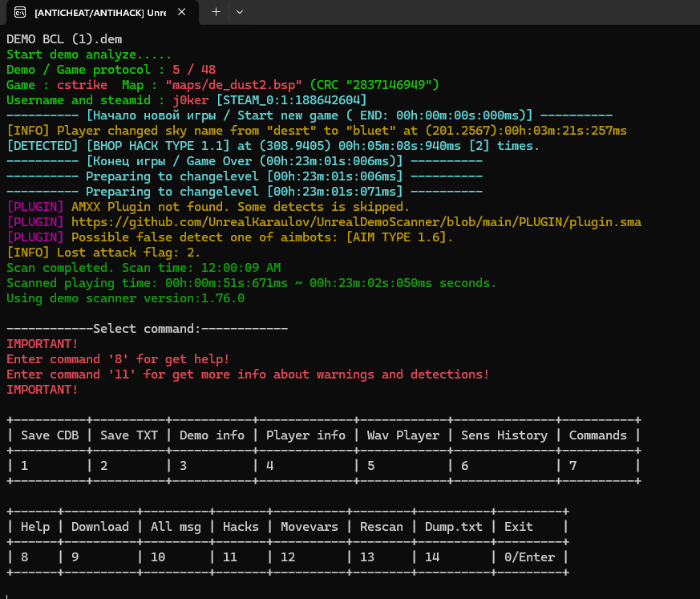This screenshot has width=700, height=599.
Task: Open a new terminal tab
Action: tap(216, 12)
